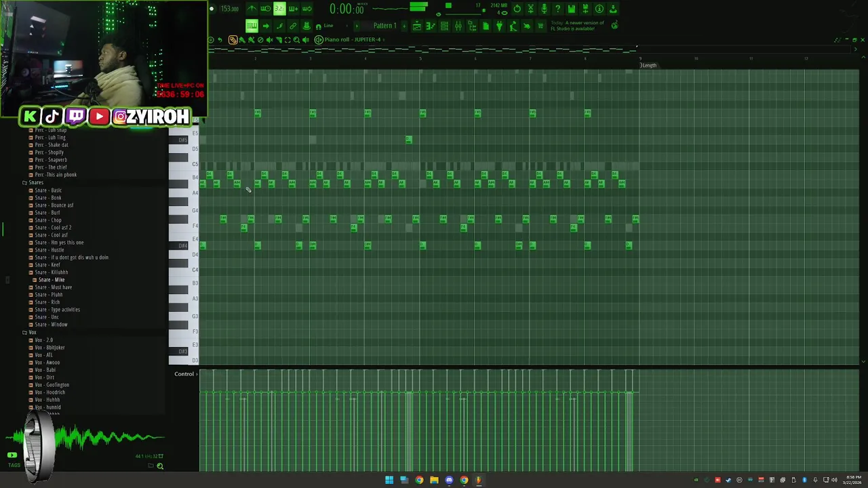This screenshot has width=868, height=488.
Task: Click the browser search magnifier icon
Action: (x=160, y=466)
